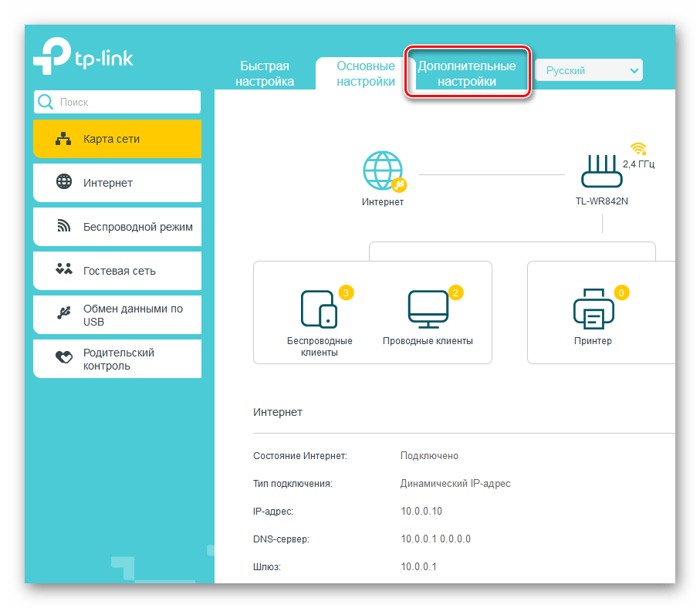
Task: Open Родительский контроль section
Action: click(117, 359)
